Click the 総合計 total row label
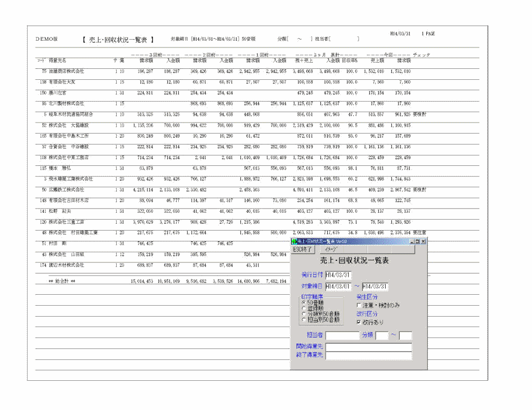 [62, 281]
